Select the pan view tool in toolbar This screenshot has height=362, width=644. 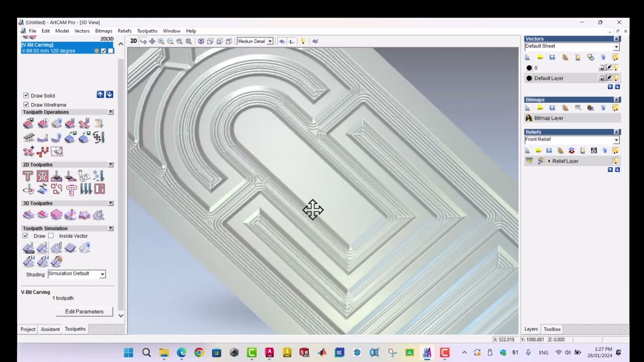pos(152,41)
